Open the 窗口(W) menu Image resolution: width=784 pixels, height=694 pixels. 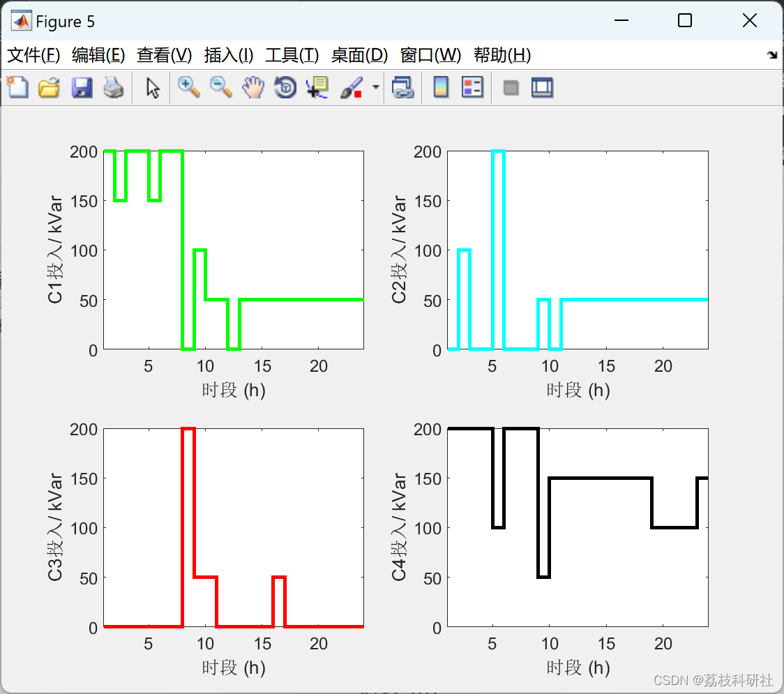click(x=430, y=55)
